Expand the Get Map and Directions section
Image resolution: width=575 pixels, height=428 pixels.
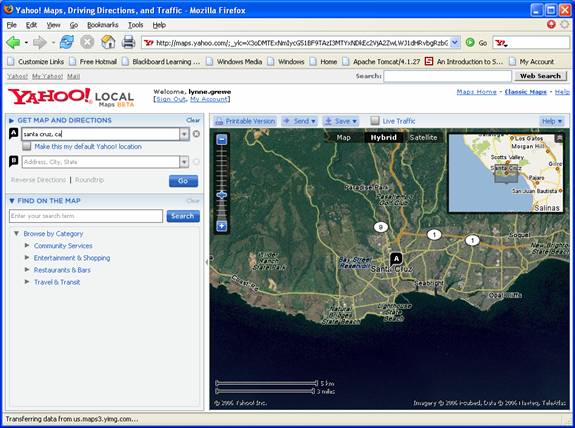point(11,120)
